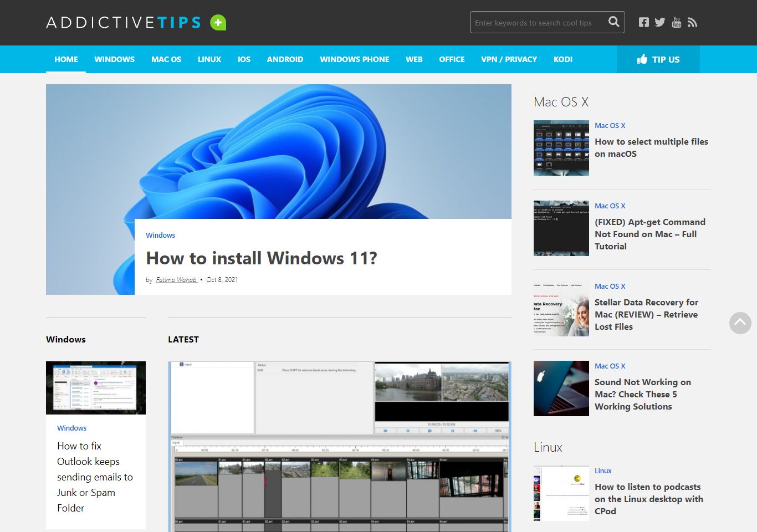Open the Windows Phone menu item
The image size is (757, 532).
[355, 59]
